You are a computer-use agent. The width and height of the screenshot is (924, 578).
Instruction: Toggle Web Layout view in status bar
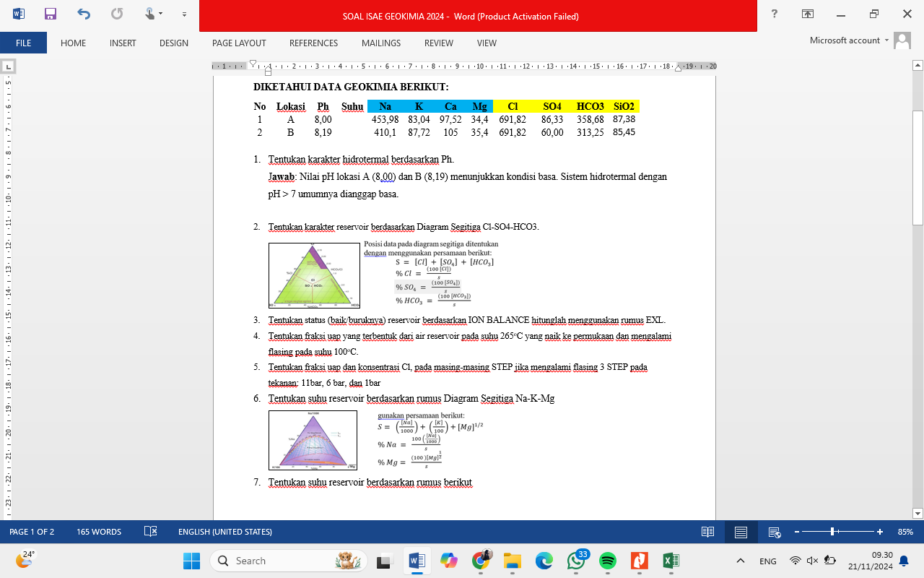pyautogui.click(x=775, y=532)
